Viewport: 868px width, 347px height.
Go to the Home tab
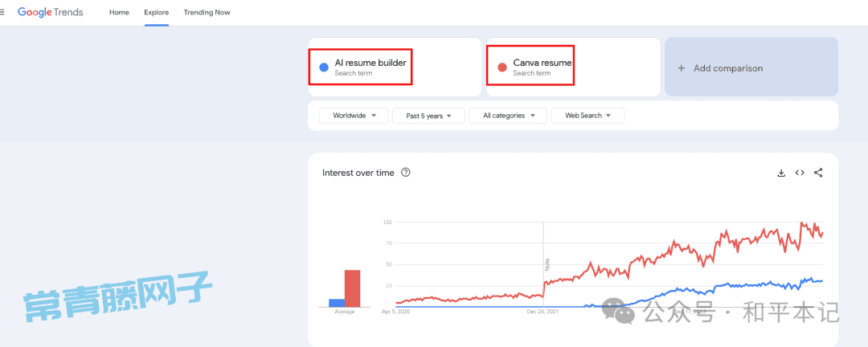(x=119, y=12)
